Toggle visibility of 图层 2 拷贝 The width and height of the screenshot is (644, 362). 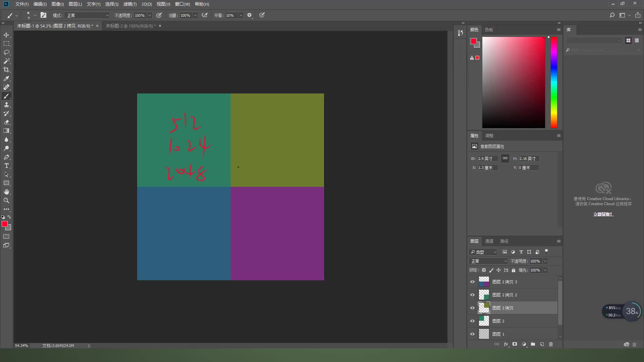(x=473, y=308)
